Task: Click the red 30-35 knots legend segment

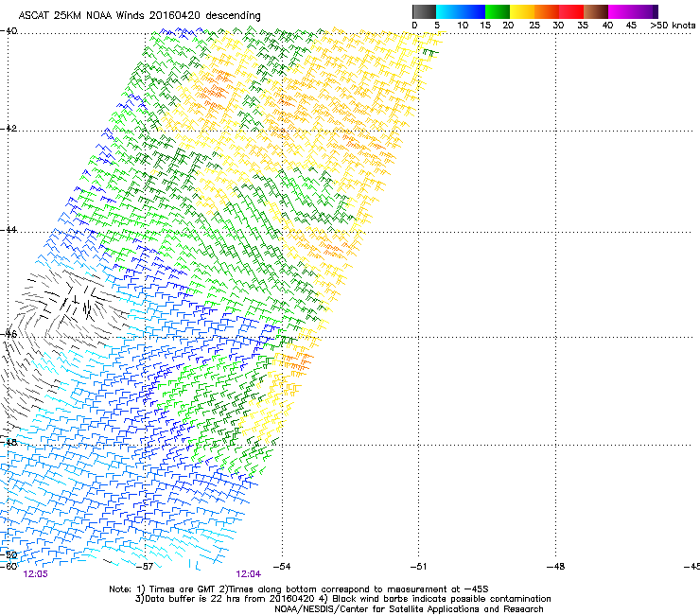Action: 571,11
